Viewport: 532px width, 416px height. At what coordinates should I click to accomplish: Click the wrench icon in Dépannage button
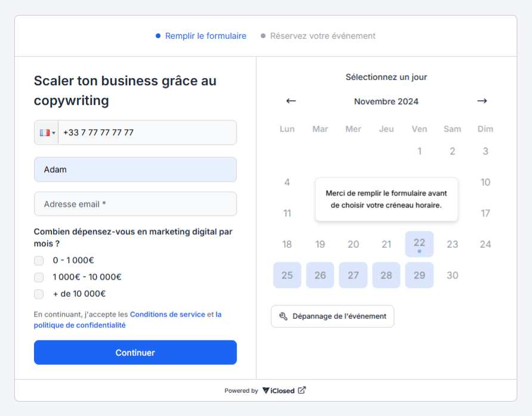pos(283,316)
